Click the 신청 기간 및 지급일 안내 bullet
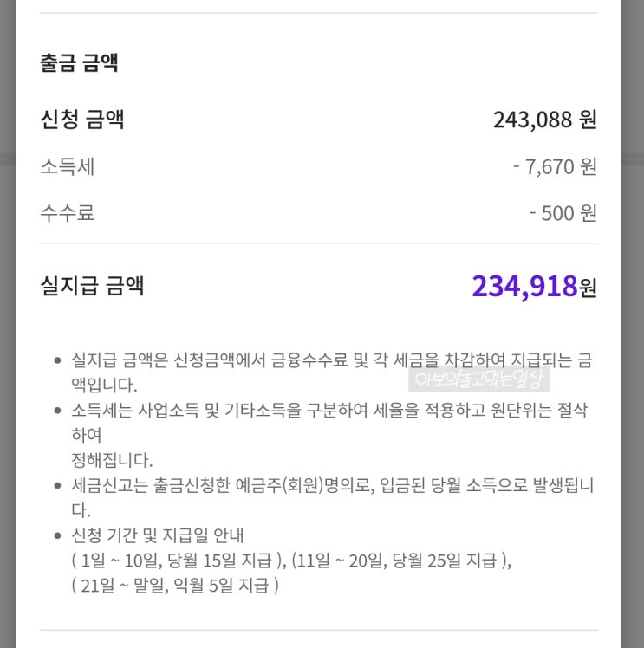 coord(158,535)
